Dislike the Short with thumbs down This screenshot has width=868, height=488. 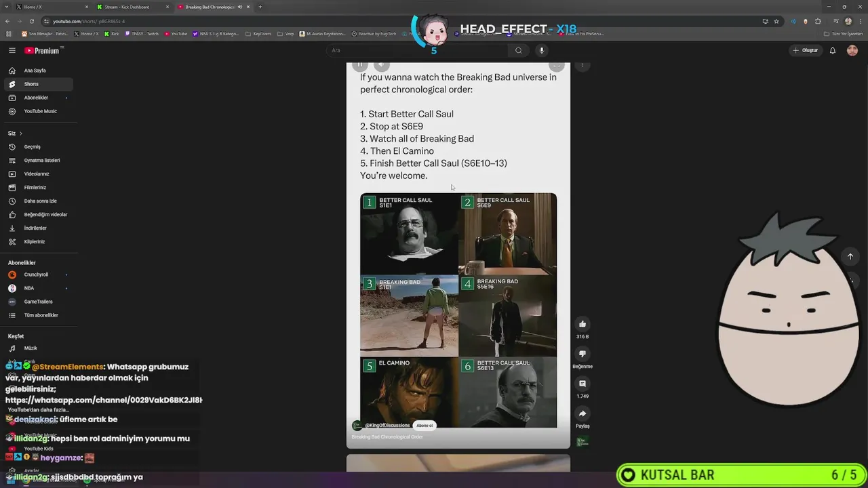pyautogui.click(x=583, y=354)
